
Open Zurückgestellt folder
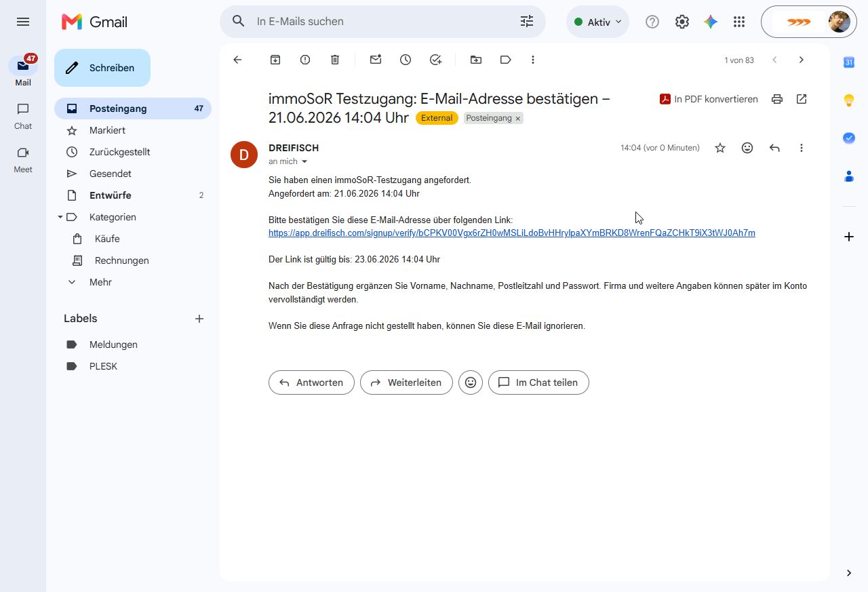133,152
